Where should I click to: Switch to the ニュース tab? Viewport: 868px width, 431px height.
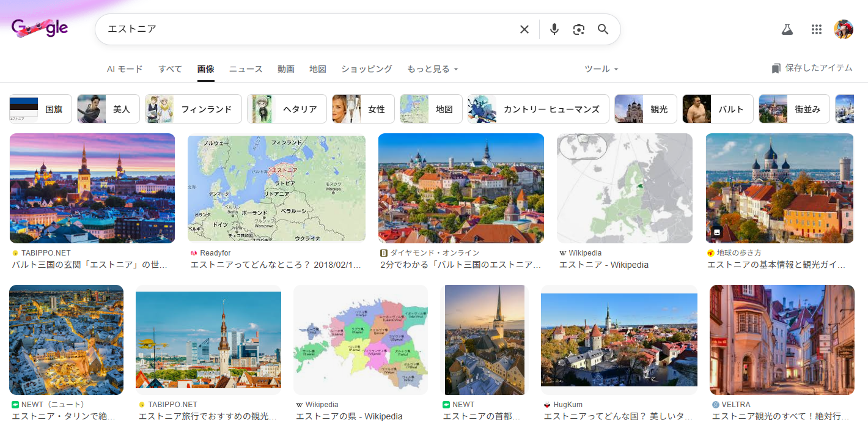[x=246, y=69]
